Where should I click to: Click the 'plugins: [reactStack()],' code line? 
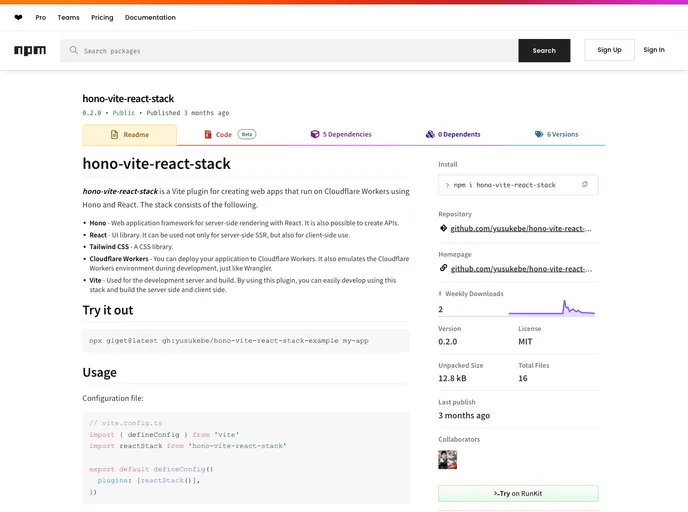[149, 480]
